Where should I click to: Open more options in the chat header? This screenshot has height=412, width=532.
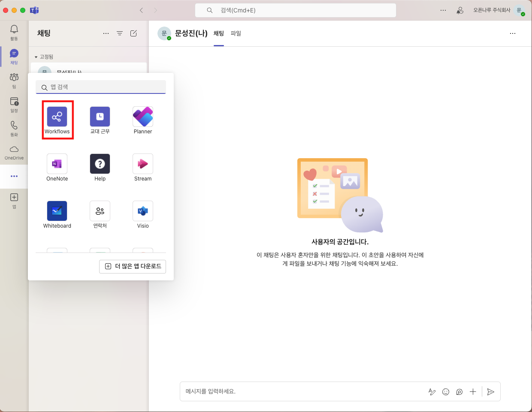pos(512,33)
